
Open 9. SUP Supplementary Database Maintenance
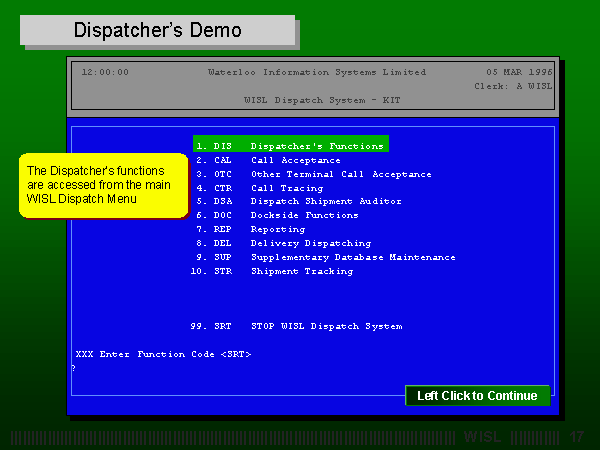pyautogui.click(x=326, y=257)
